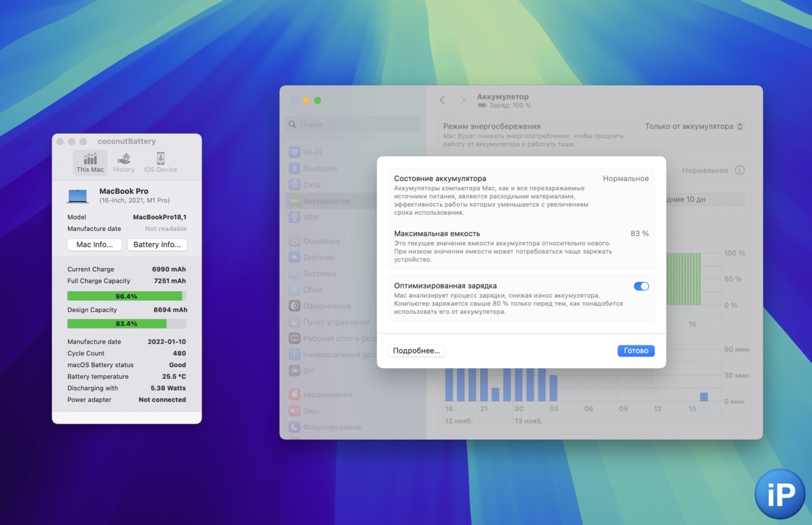The height and width of the screenshot is (525, 812).
Task: Click the Battery Info... button
Action: pos(157,244)
